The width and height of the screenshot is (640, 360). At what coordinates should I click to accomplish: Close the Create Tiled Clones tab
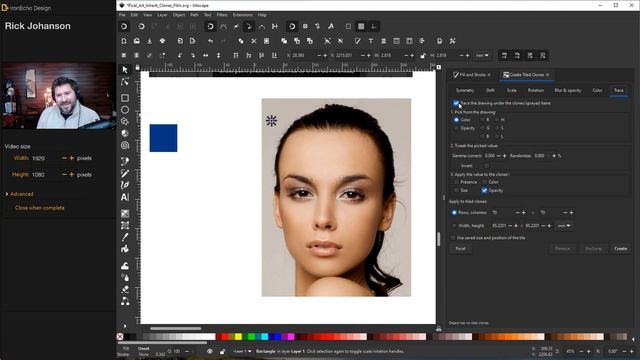(x=547, y=75)
